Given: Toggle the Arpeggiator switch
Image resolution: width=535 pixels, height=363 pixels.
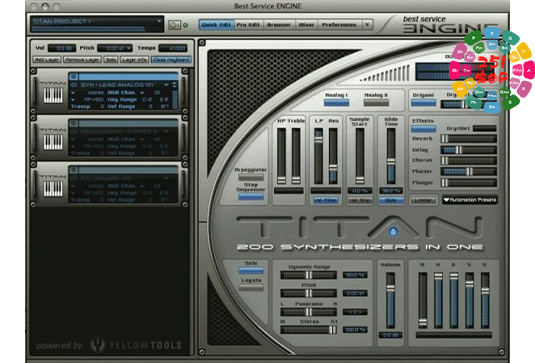Looking at the screenshot, I should coord(251,177).
